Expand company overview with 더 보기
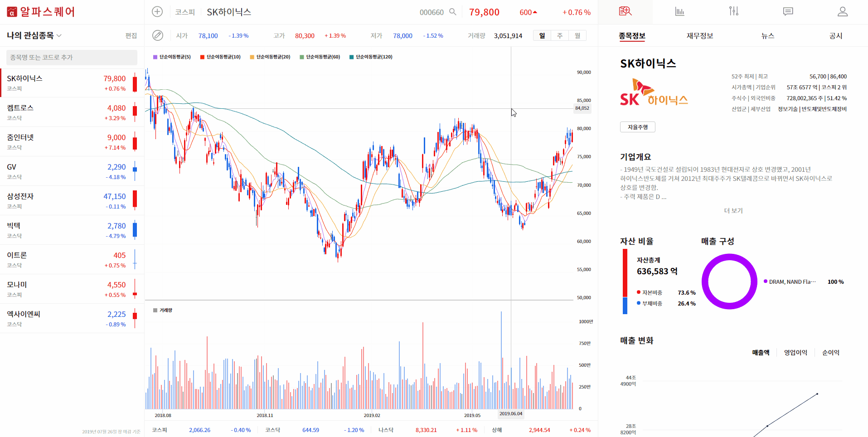The image size is (868, 437). pos(733,210)
